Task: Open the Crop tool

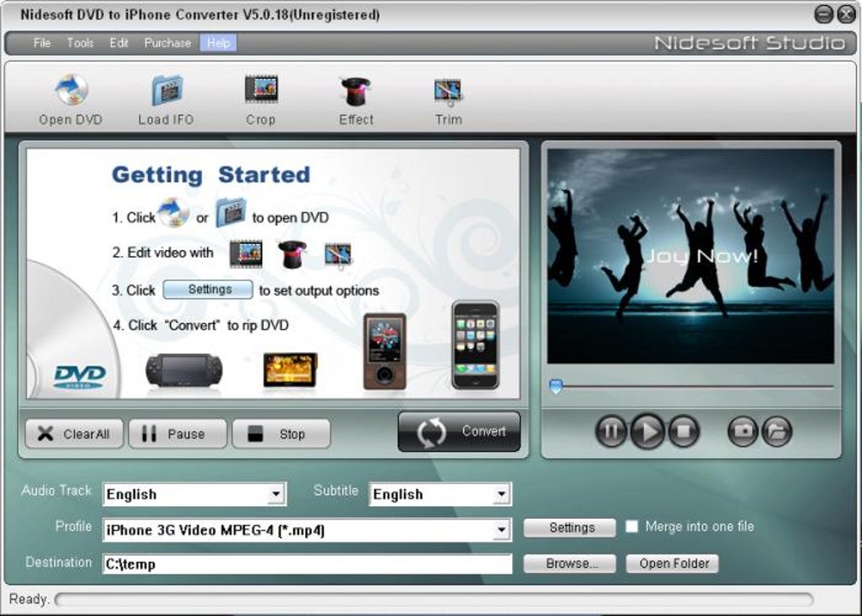Action: [260, 100]
